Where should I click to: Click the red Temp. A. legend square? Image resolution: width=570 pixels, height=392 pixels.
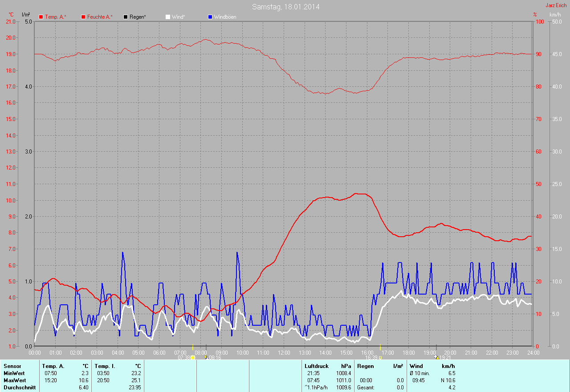[x=41, y=17]
